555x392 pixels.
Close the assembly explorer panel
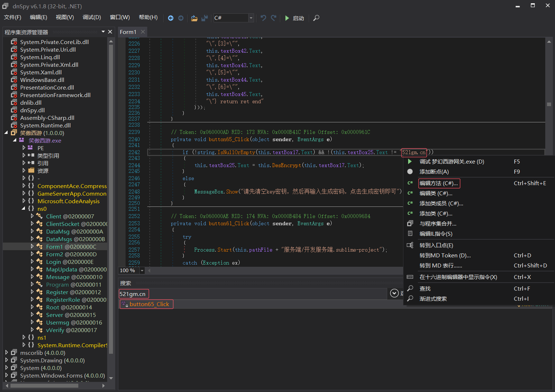pyautogui.click(x=110, y=32)
